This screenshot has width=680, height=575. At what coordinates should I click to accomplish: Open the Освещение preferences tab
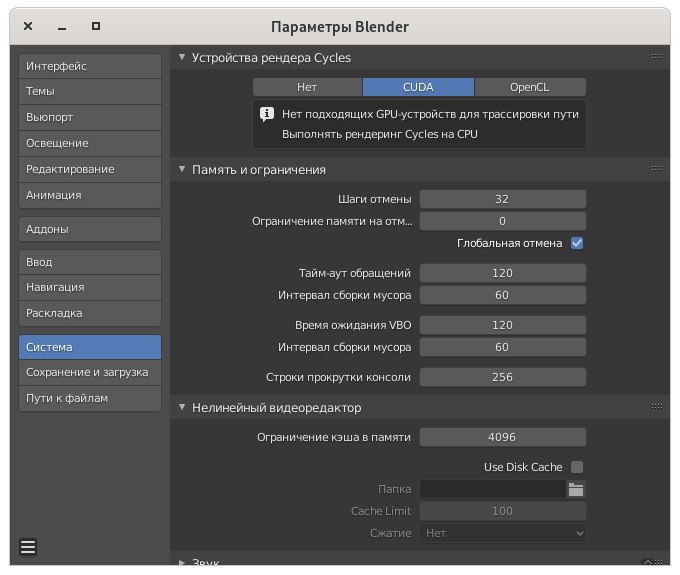tap(90, 144)
